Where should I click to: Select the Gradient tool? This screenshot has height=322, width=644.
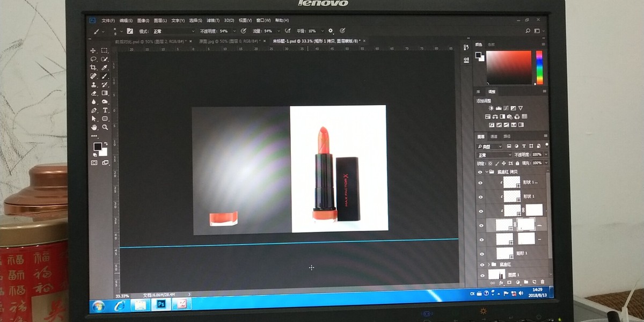[105, 93]
